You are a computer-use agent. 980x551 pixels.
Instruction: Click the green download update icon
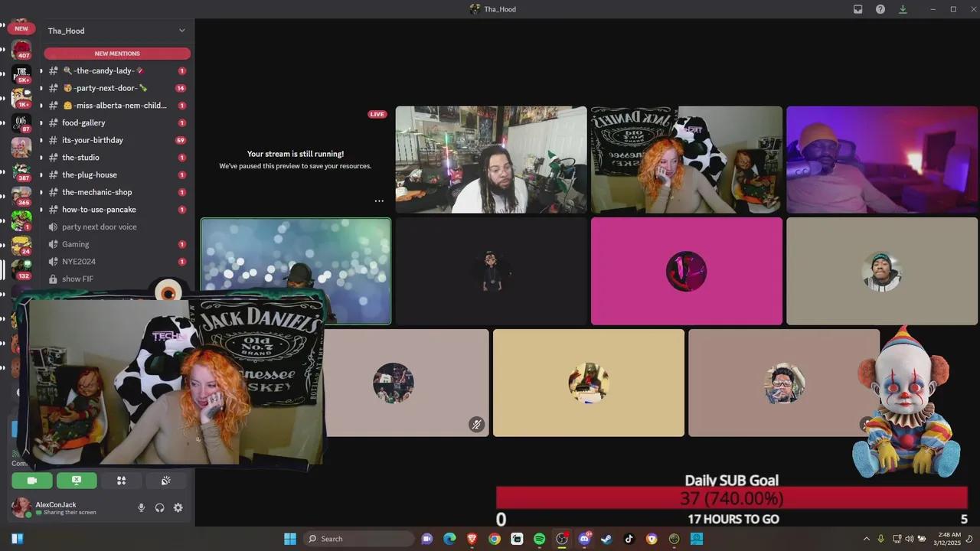pos(903,9)
